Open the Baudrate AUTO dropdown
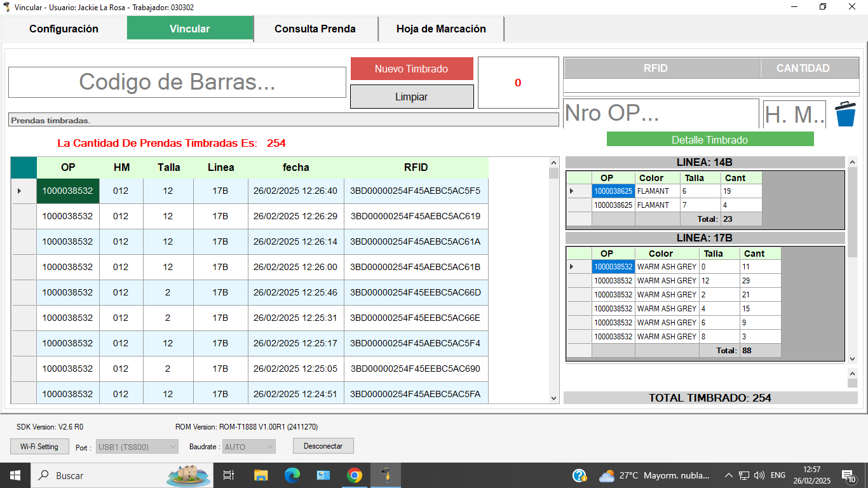The width and height of the screenshot is (868, 488). 248,447
